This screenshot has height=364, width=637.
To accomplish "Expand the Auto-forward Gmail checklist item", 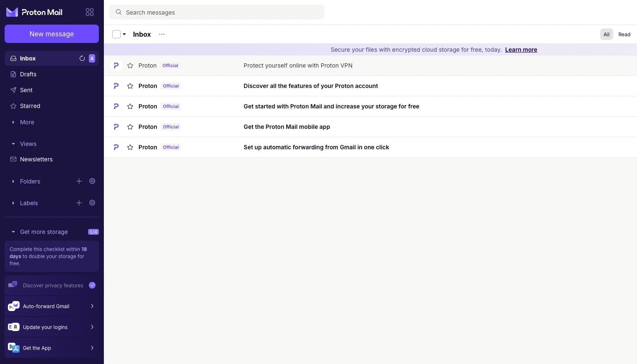I will (x=92, y=306).
